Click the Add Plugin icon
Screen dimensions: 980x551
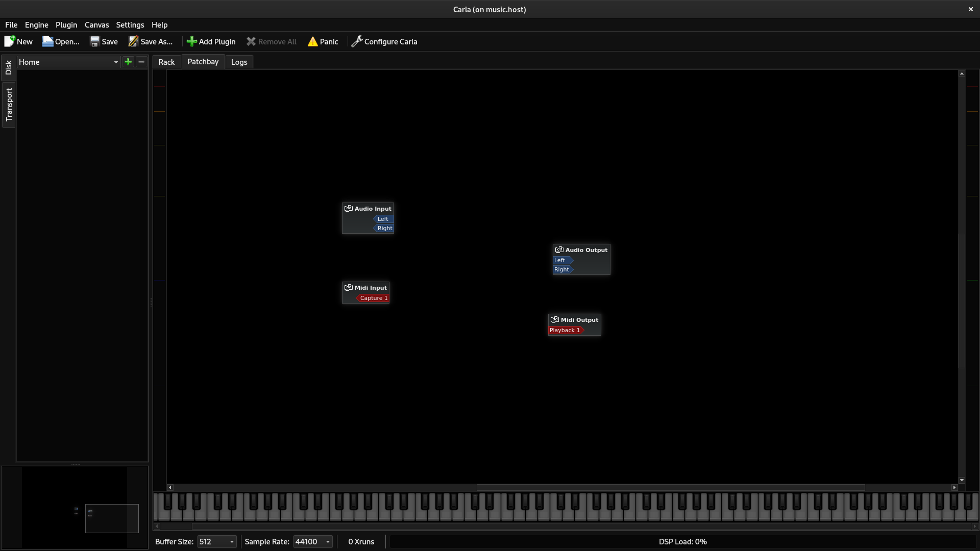point(191,41)
